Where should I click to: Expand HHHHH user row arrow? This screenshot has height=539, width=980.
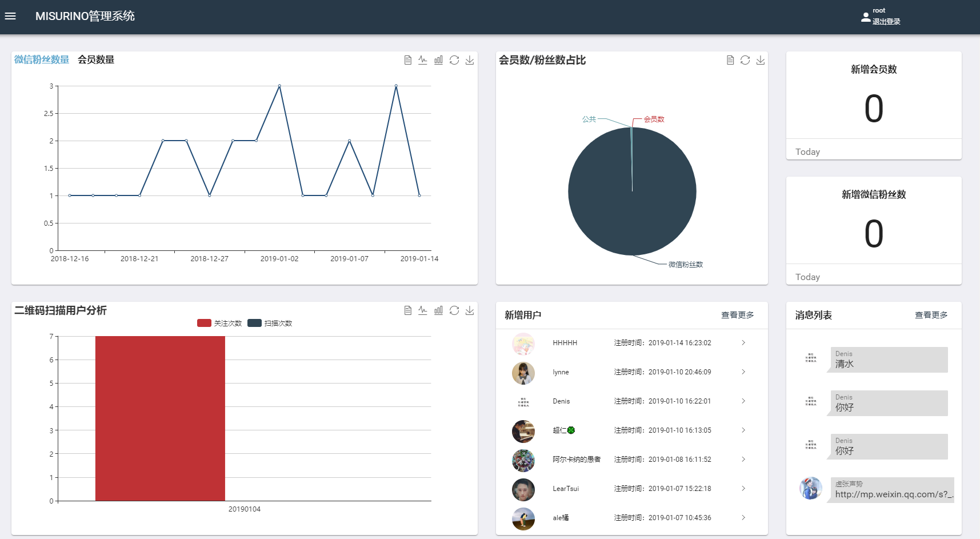tap(743, 343)
